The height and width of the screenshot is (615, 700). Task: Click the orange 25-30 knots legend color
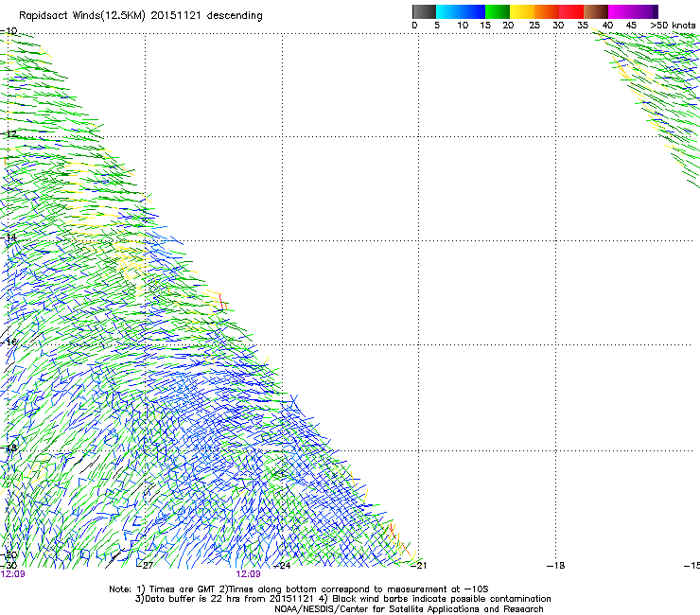547,11
